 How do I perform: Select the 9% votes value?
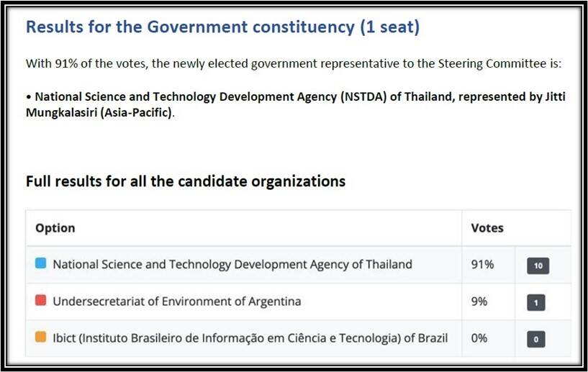pyautogui.click(x=479, y=301)
